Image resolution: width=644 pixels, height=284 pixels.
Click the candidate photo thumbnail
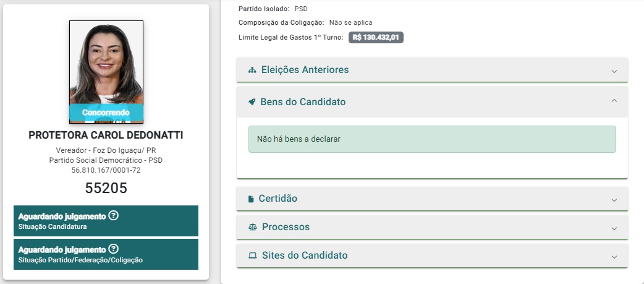click(x=106, y=72)
